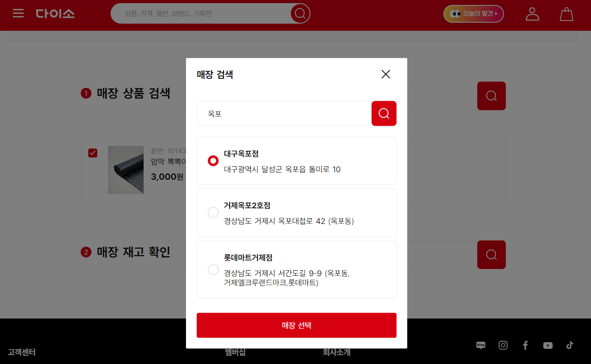
Task: Click the search button next to 매장 재고 확인
Action: click(492, 255)
